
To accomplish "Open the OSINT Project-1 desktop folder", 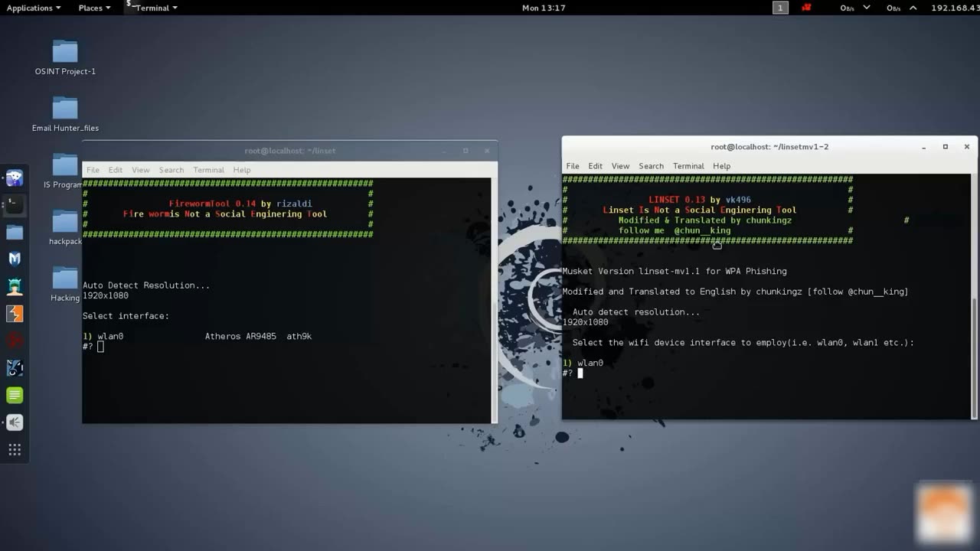I will [x=65, y=57].
